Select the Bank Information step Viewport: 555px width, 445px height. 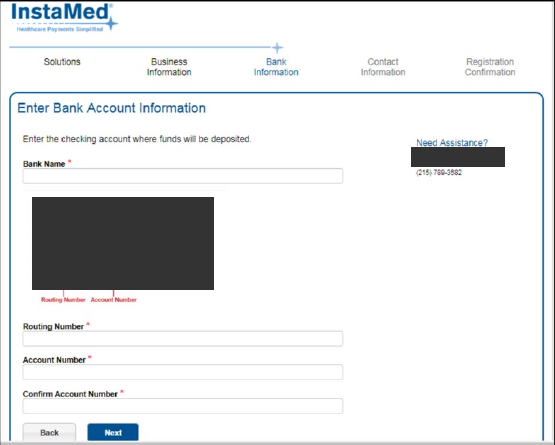pyautogui.click(x=276, y=67)
